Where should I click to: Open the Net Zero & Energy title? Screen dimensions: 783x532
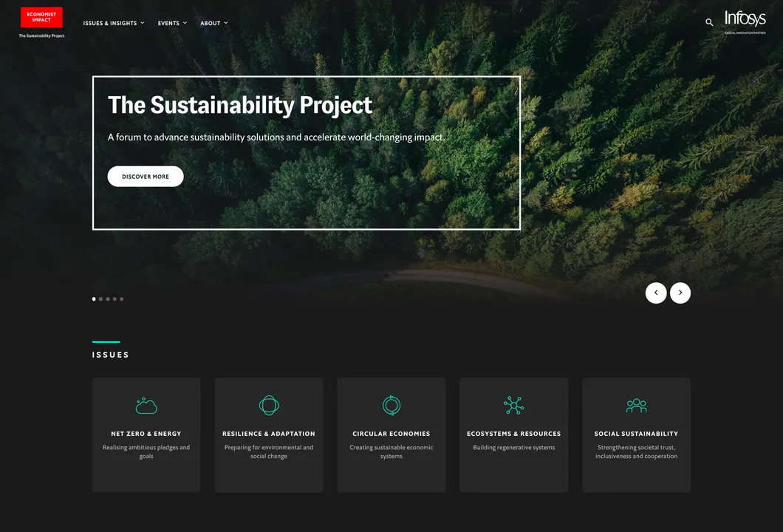146,434
